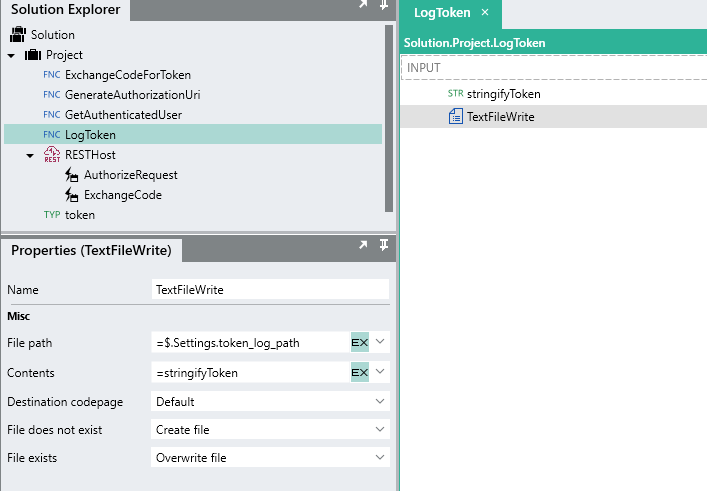The image size is (707, 491).
Task: Switch to the LogToken tab
Action: (441, 13)
